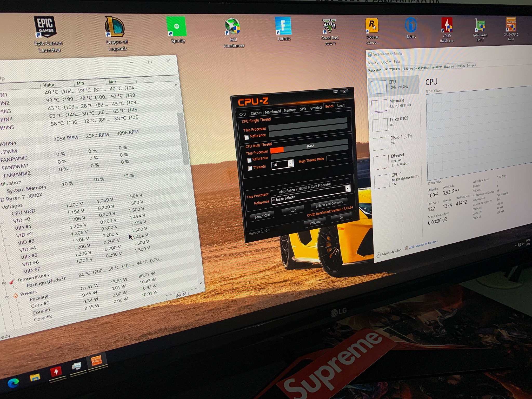The image size is (532, 399).
Task: Select Ethernet in Task Manager sidebar
Action: click(x=397, y=160)
